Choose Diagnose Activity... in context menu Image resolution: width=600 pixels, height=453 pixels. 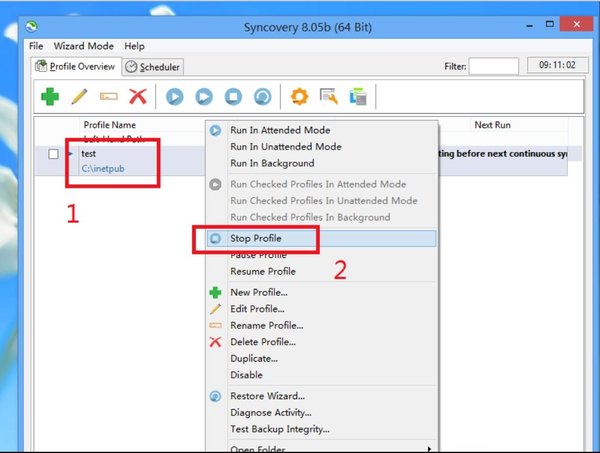pyautogui.click(x=321, y=412)
